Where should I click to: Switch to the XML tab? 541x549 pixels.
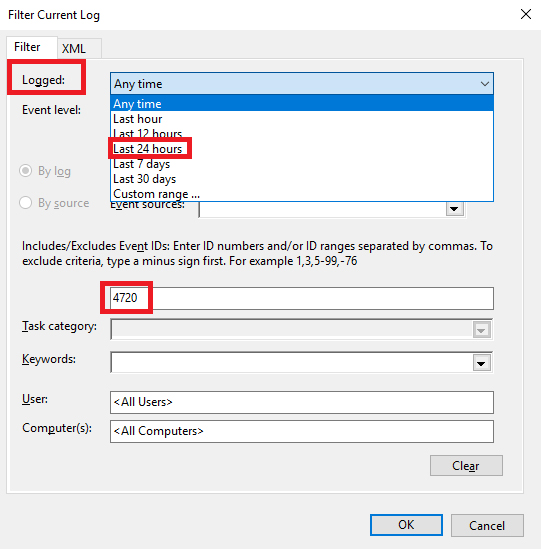(x=74, y=48)
